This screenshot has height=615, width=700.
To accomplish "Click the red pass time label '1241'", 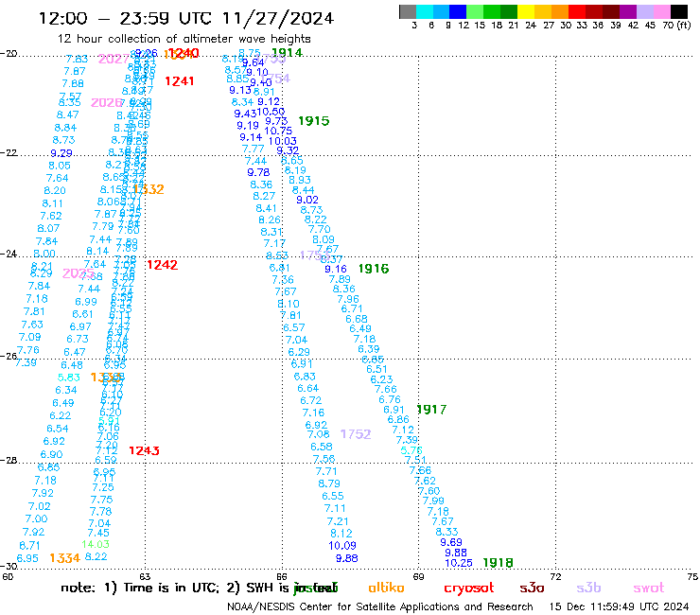I will [180, 81].
